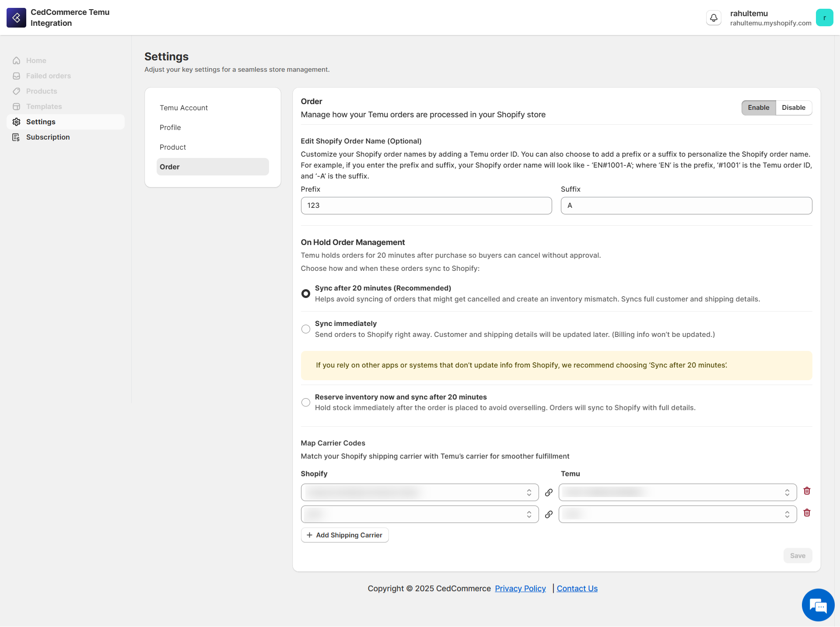Open the live chat bubble
840x627 pixels.
tap(818, 605)
